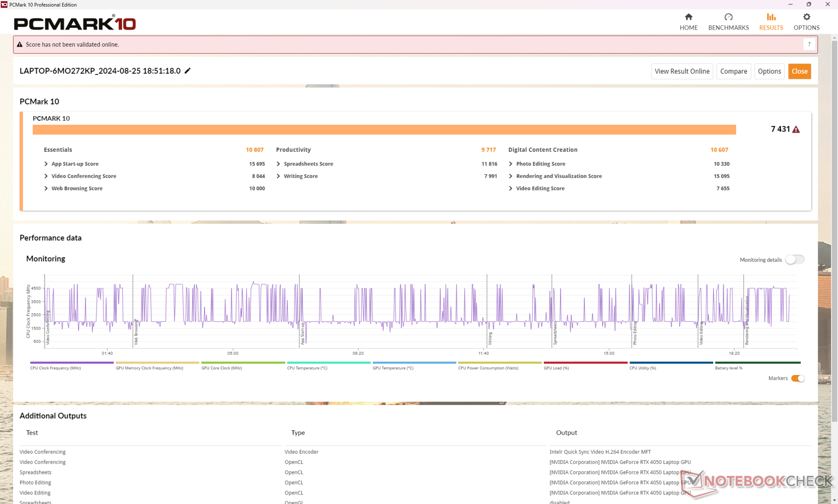Click the Compare button
838x504 pixels.
click(733, 71)
